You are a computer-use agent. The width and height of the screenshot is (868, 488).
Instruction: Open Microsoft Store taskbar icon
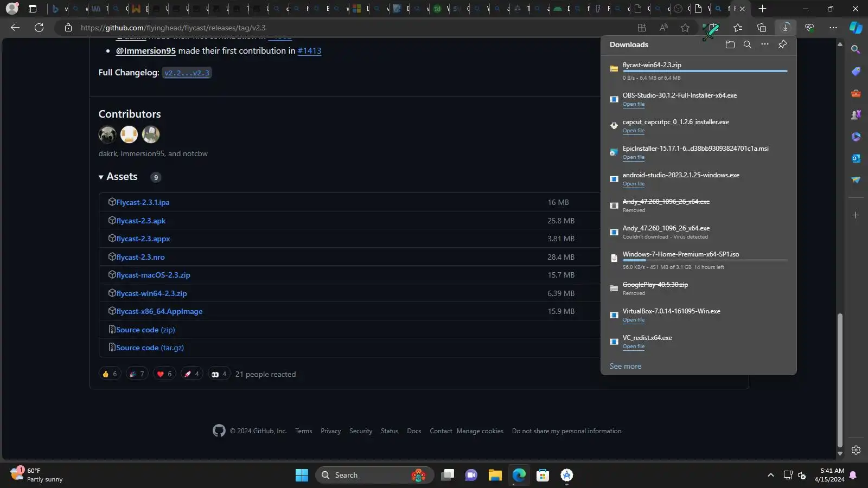(542, 475)
